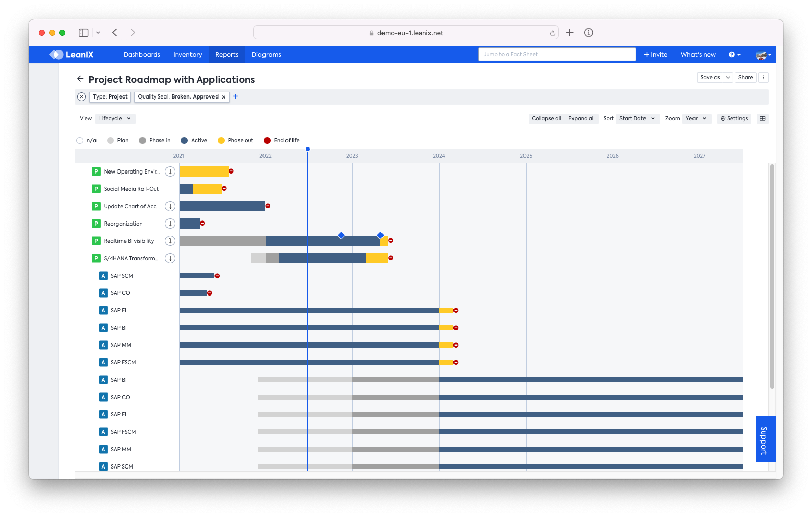Image resolution: width=812 pixels, height=517 pixels.
Task: Open a new Safari tab
Action: click(570, 33)
